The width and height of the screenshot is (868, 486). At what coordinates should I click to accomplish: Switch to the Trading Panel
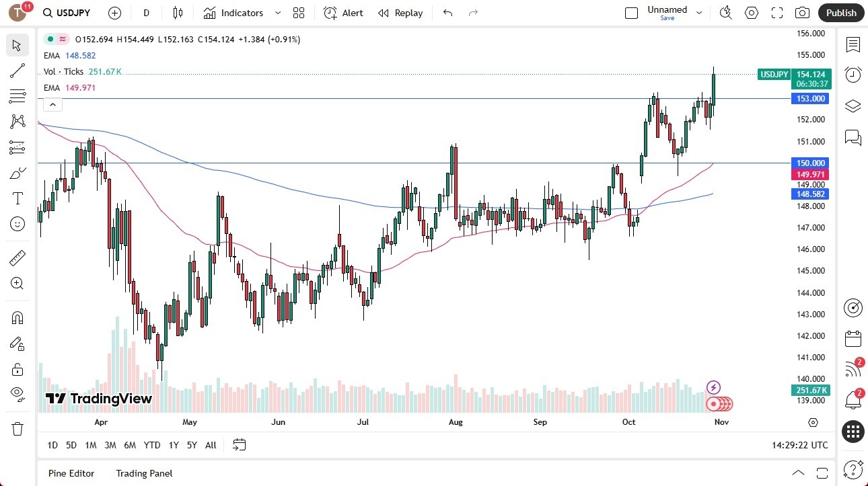click(x=143, y=473)
